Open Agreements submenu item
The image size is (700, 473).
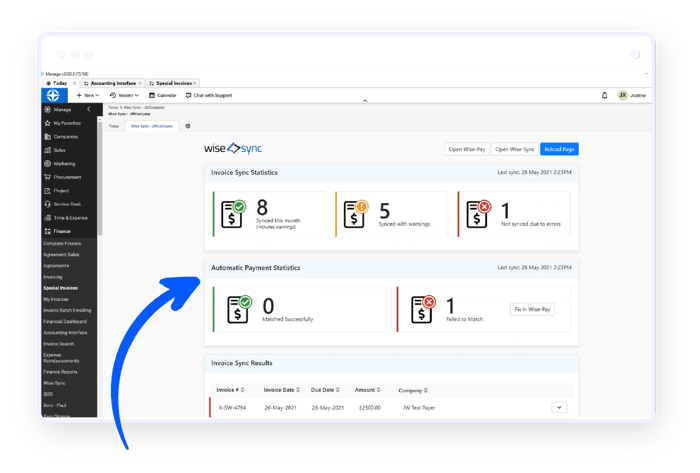56,266
